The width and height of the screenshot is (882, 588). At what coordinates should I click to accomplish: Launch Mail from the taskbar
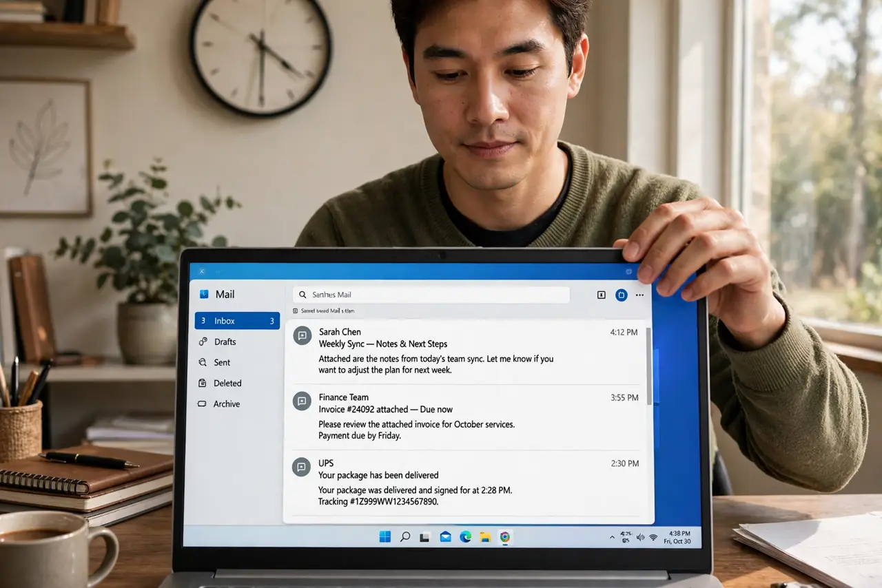(x=445, y=536)
